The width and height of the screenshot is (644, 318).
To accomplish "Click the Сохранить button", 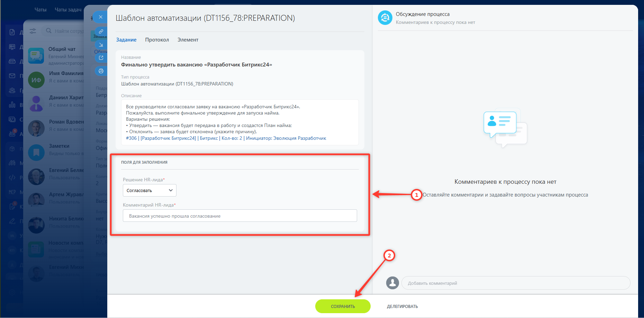I will [343, 306].
